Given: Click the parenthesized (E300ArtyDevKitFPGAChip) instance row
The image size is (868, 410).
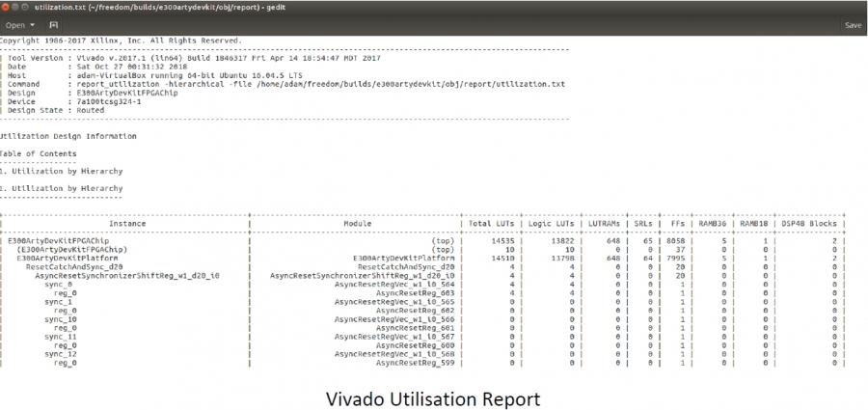Looking at the screenshot, I should pos(72,250).
